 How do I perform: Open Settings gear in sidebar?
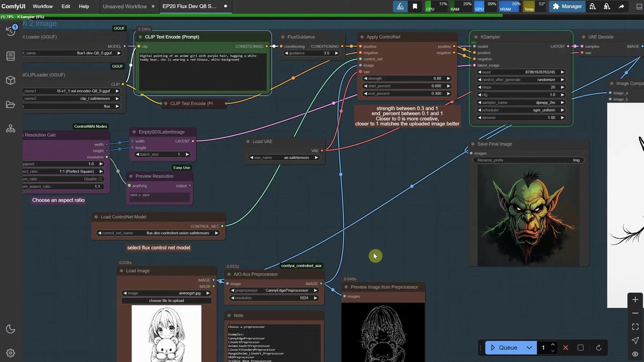[10, 353]
